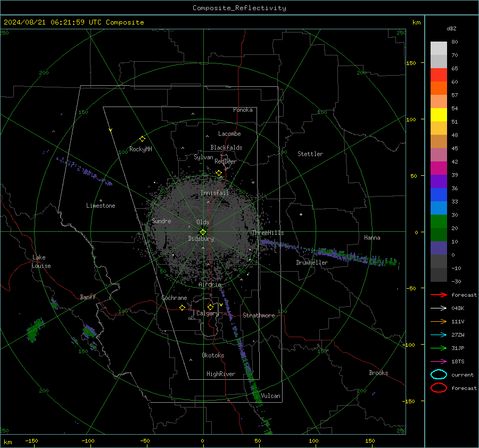Click the asterisk marker above Limestone
Screen dimensions: 479x448
click(x=101, y=201)
